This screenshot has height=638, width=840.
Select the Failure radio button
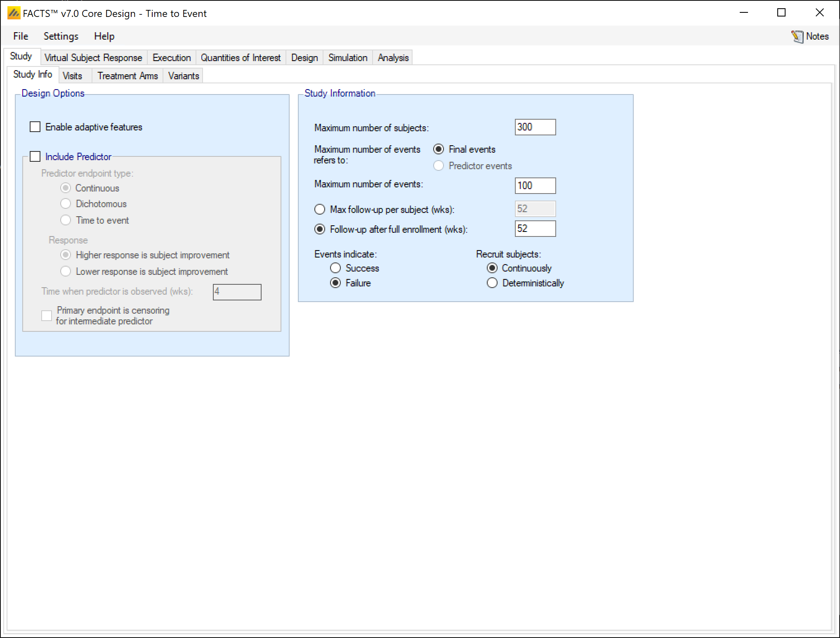[x=335, y=283]
